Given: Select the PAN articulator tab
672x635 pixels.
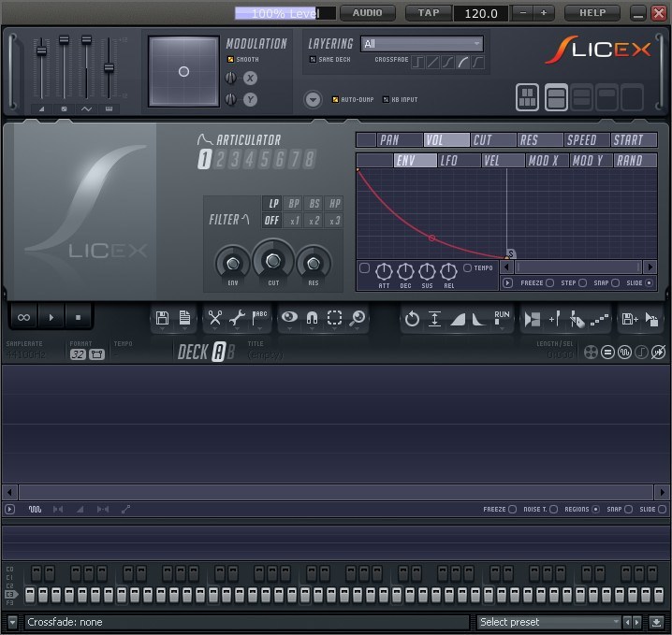Looking at the screenshot, I should (x=399, y=140).
